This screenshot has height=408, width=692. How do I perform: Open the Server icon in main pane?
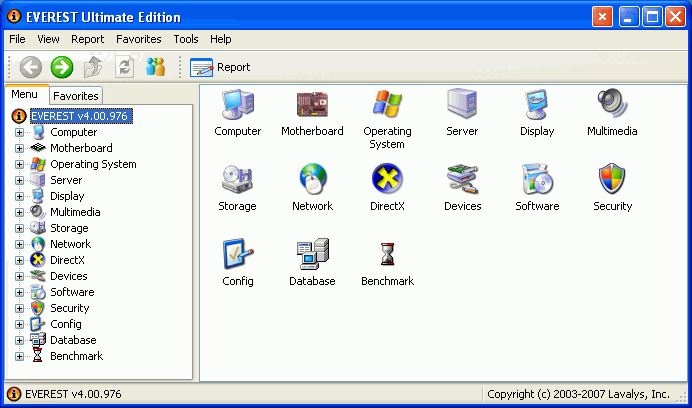462,105
